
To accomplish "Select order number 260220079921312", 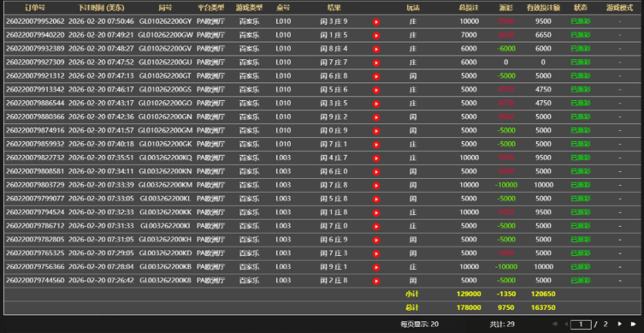I will (x=35, y=76).
